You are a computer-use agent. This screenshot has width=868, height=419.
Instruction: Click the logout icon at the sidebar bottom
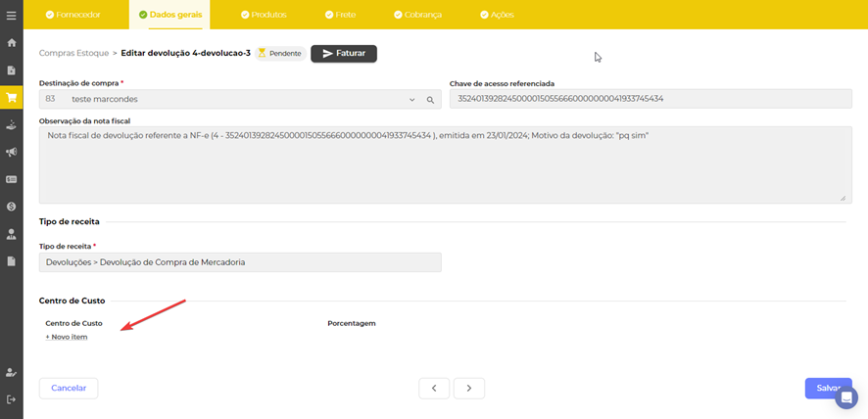[x=12, y=399]
